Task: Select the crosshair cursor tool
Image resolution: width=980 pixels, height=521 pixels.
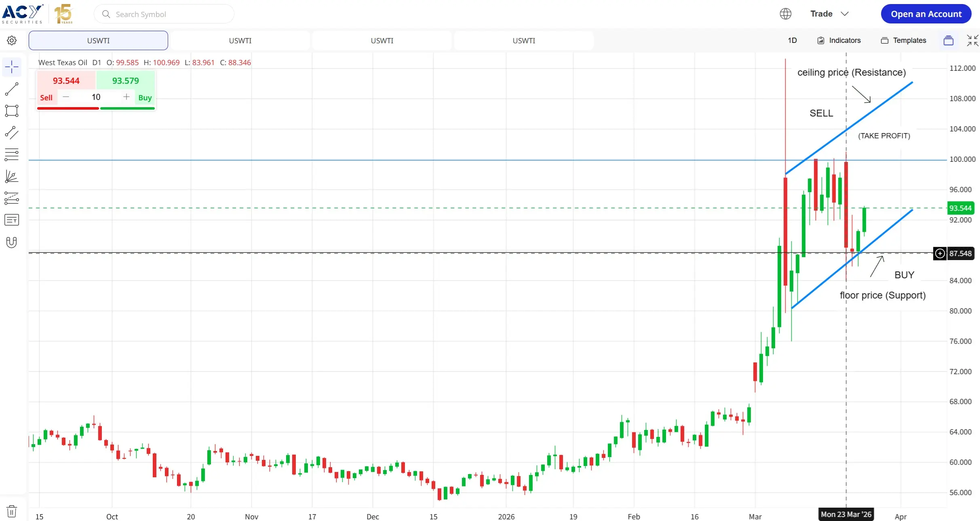Action: click(x=12, y=67)
